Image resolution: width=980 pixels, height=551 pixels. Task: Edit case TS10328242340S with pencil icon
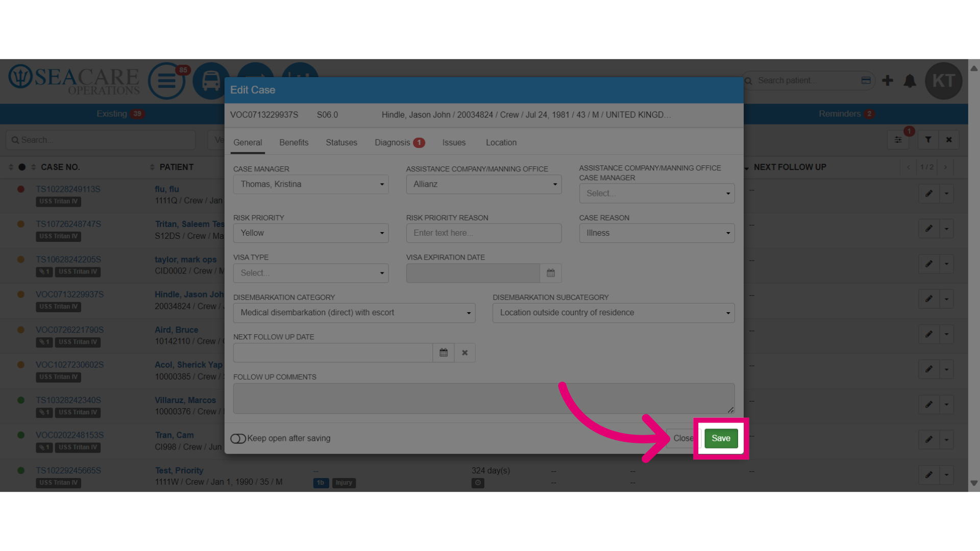pyautogui.click(x=929, y=405)
